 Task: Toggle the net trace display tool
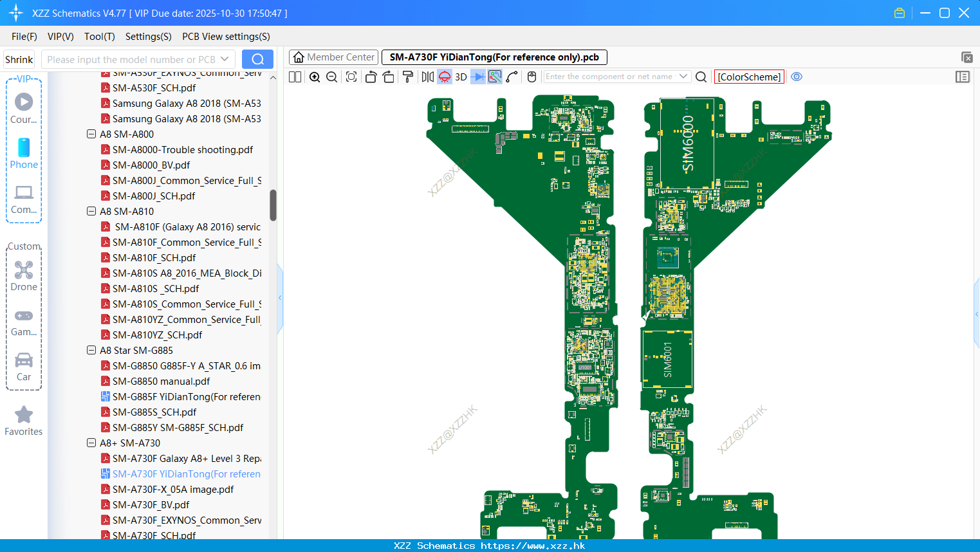495,77
